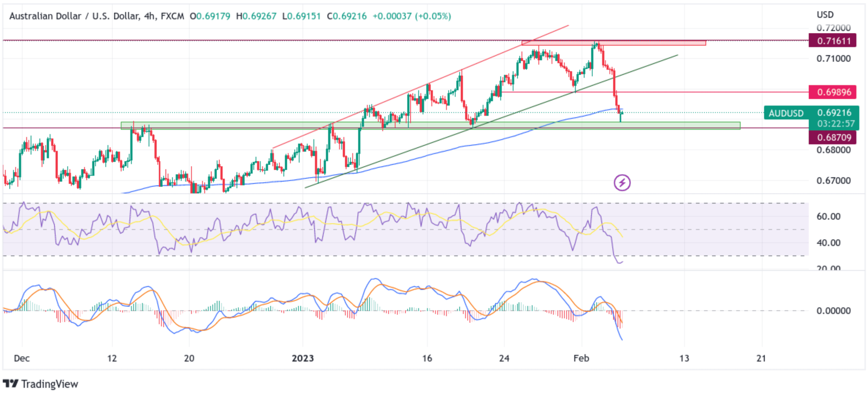Click the 0.71611 price label
Screen dimensions: 868x398
(x=832, y=41)
